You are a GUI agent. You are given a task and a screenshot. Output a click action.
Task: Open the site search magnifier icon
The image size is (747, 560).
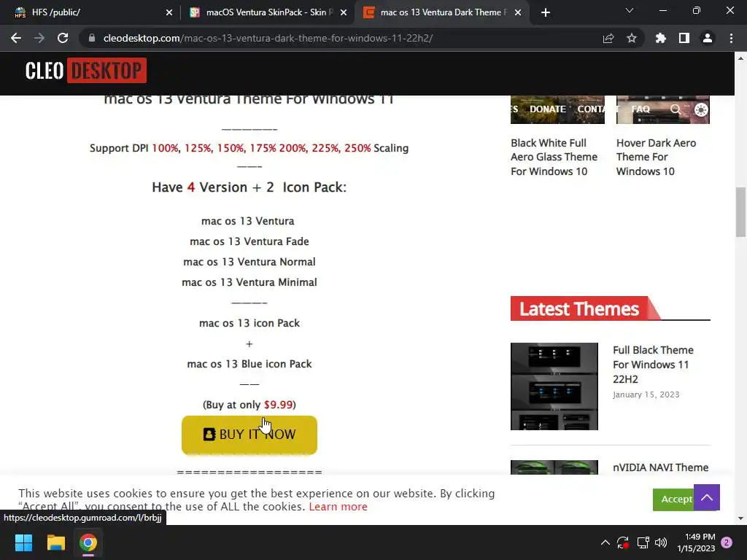(676, 109)
